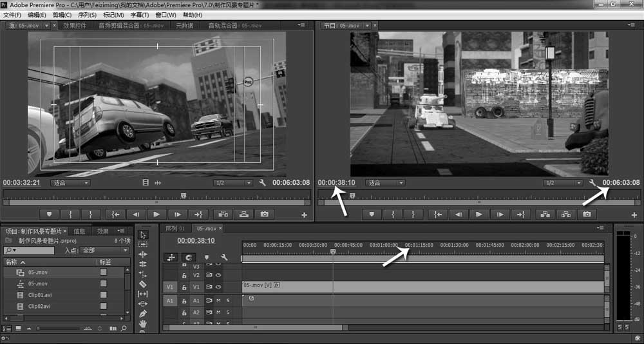This screenshot has width=644, height=344.
Task: Go to Out point in Source monitor
Action: 198,214
